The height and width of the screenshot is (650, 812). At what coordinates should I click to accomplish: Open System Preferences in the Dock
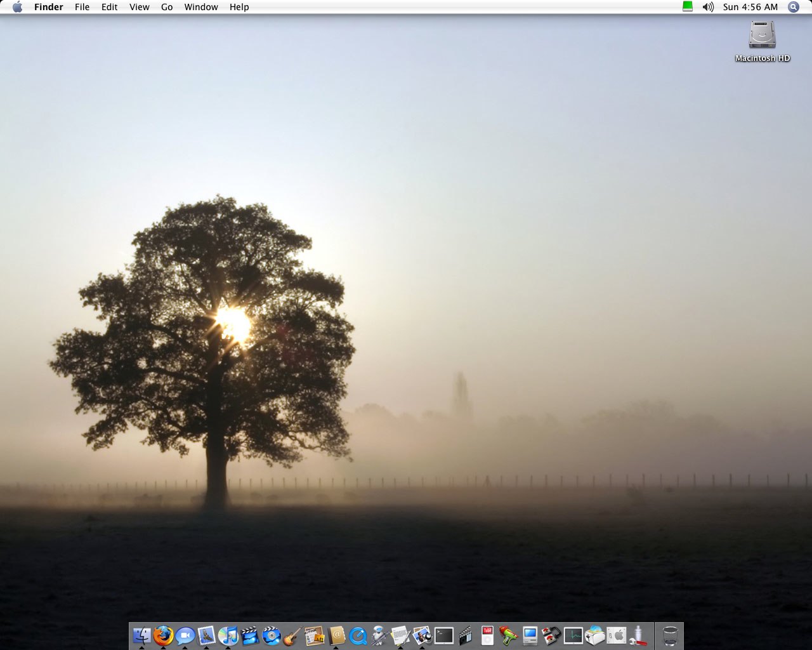616,635
